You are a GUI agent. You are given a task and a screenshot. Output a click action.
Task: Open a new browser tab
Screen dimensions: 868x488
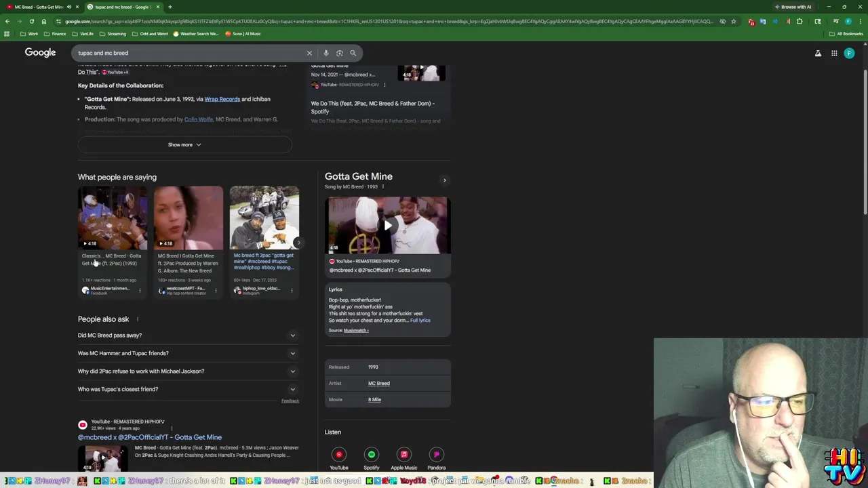(x=170, y=7)
